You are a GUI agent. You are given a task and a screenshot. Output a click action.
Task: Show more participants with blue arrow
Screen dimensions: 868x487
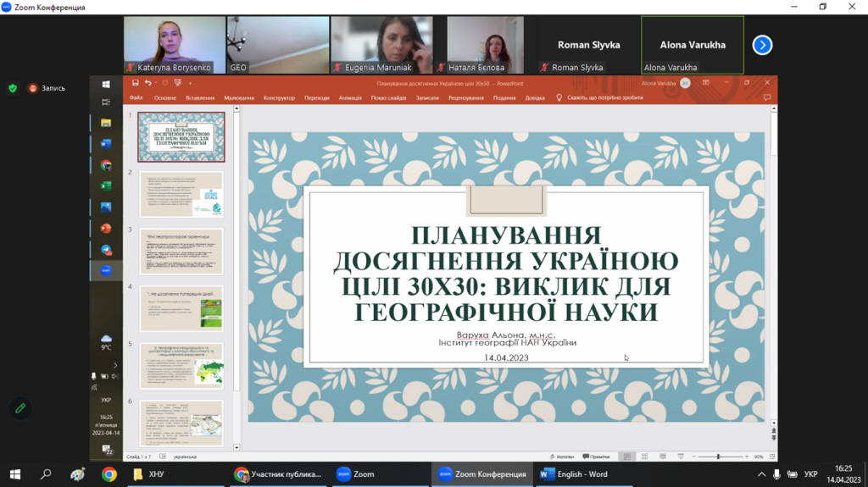pos(762,45)
